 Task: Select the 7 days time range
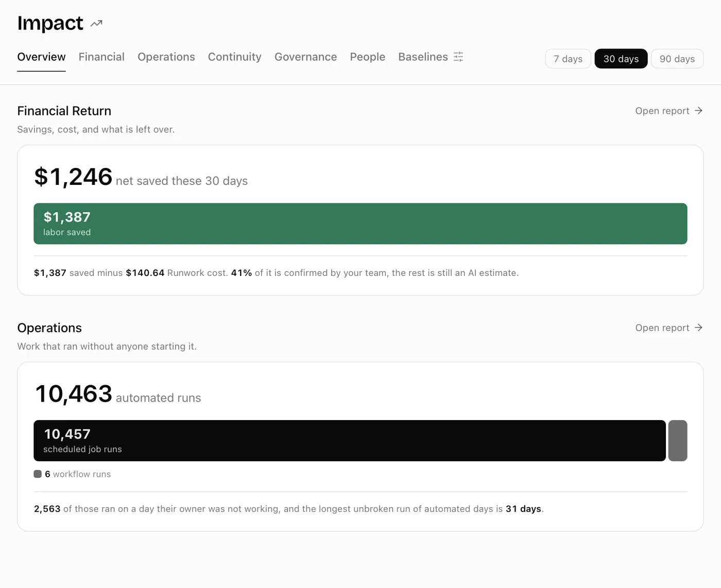point(568,59)
